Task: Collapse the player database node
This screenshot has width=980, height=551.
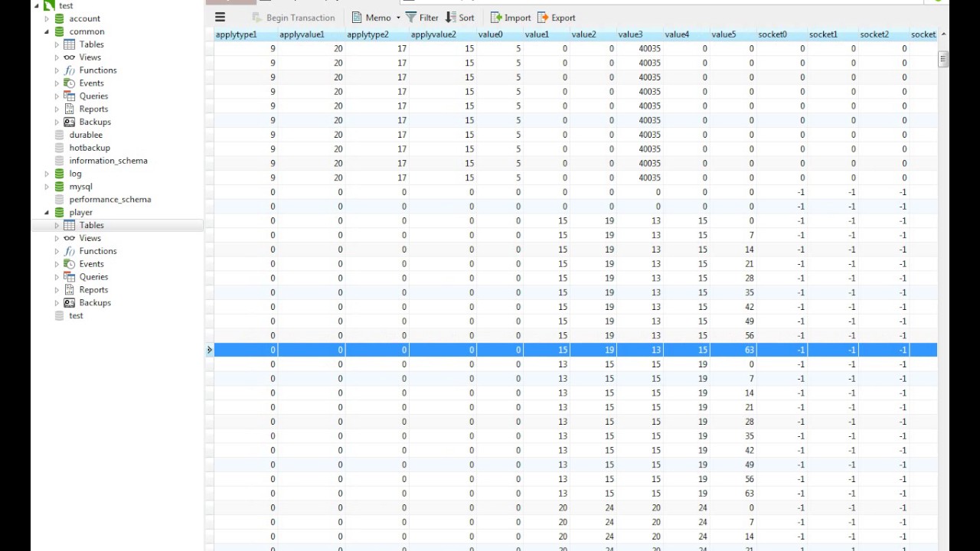Action: pyautogui.click(x=47, y=213)
